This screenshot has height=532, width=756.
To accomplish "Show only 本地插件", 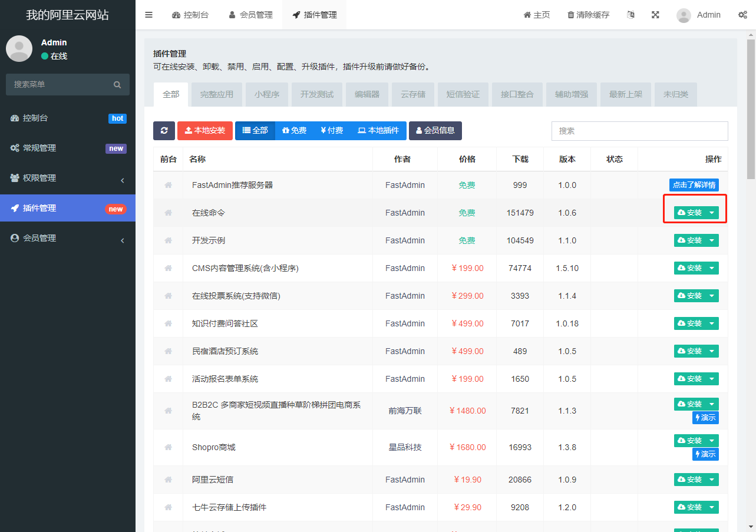I will tap(378, 131).
